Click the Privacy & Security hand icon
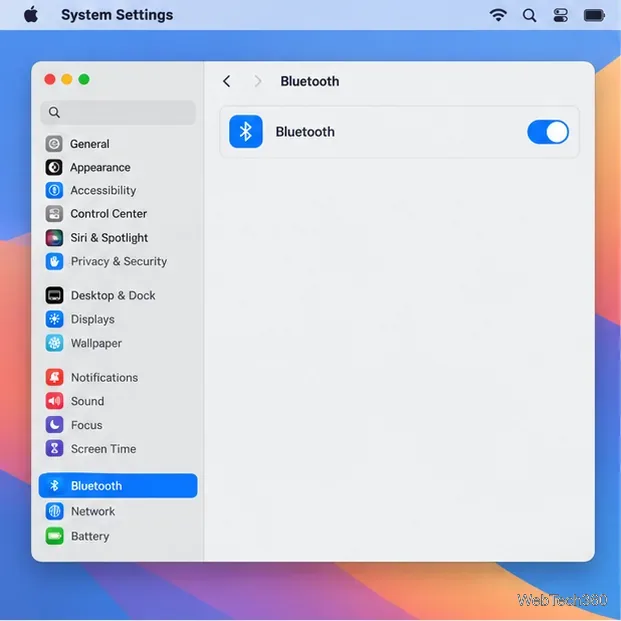Viewport: 621px width, 621px height. point(54,261)
